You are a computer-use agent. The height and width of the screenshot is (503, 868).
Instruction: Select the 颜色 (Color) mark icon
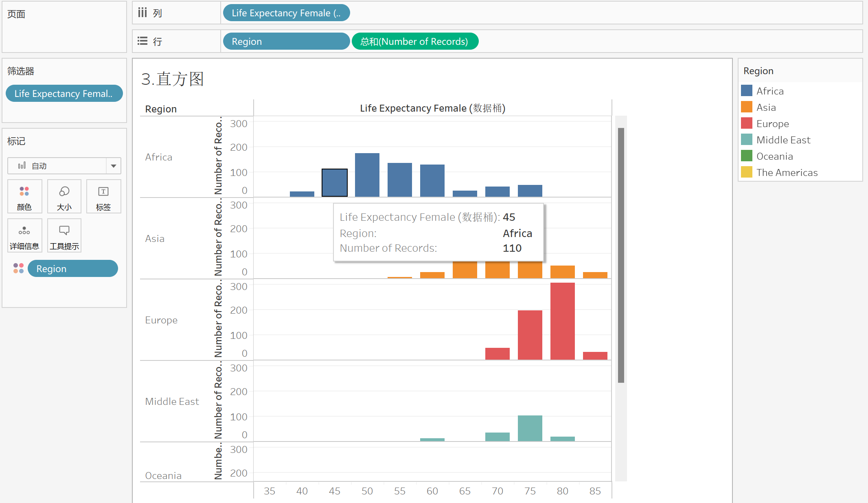pyautogui.click(x=24, y=196)
